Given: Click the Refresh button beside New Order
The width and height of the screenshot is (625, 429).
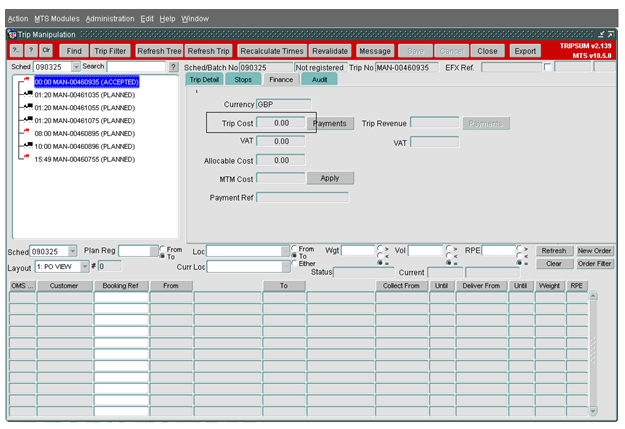Looking at the screenshot, I should [x=554, y=250].
